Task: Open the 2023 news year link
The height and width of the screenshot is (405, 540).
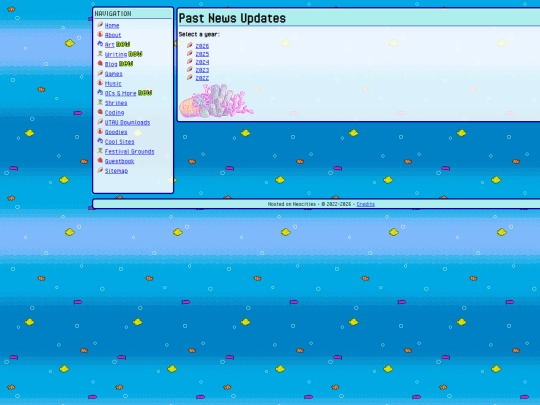Action: (x=202, y=70)
